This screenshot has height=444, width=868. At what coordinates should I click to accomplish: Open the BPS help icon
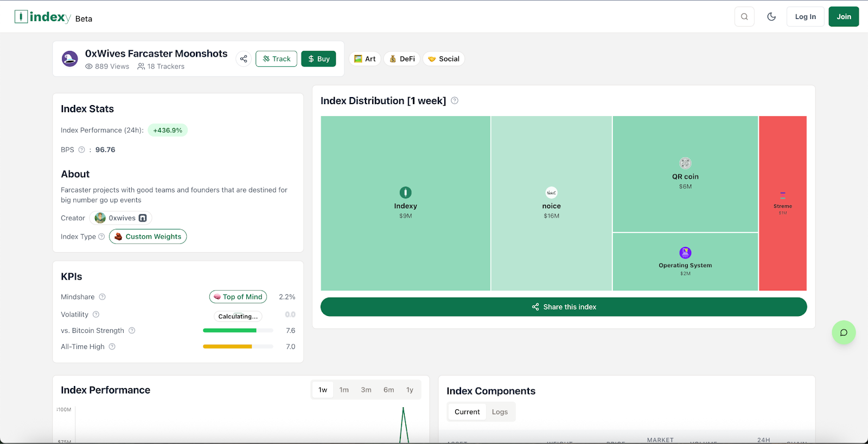point(81,150)
